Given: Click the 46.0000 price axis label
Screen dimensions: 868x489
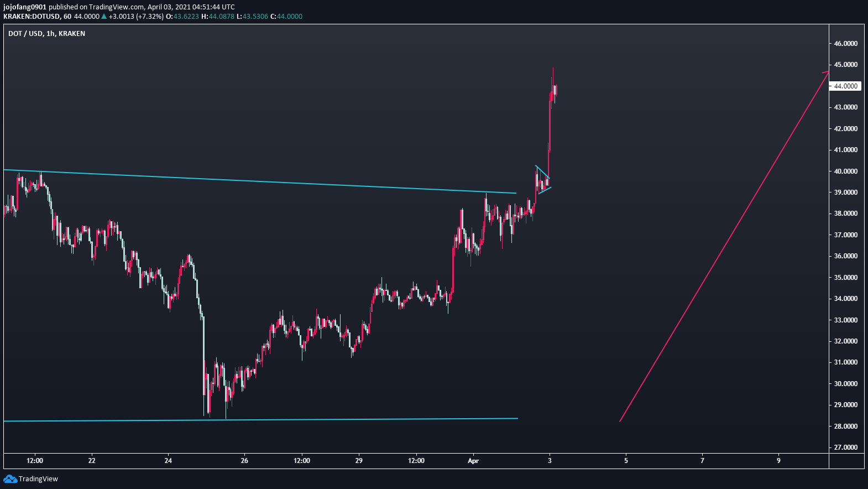Looking at the screenshot, I should pos(846,44).
